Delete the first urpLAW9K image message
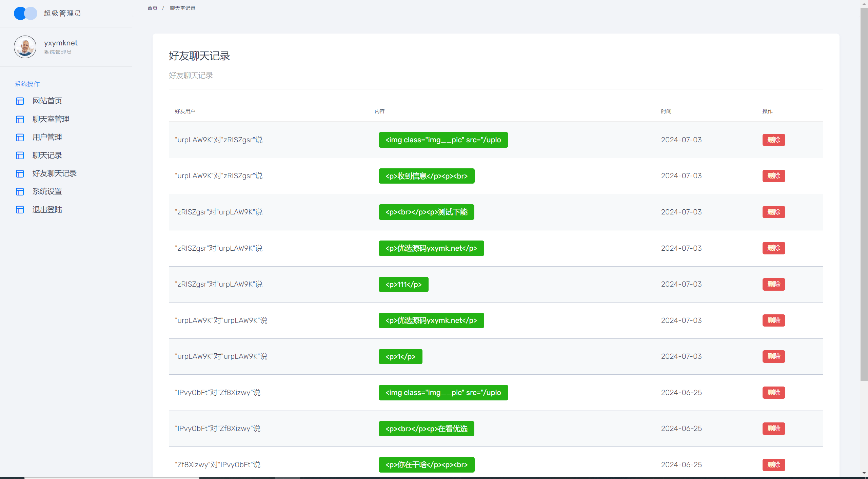Screen dimensions: 868x479 click(774, 140)
